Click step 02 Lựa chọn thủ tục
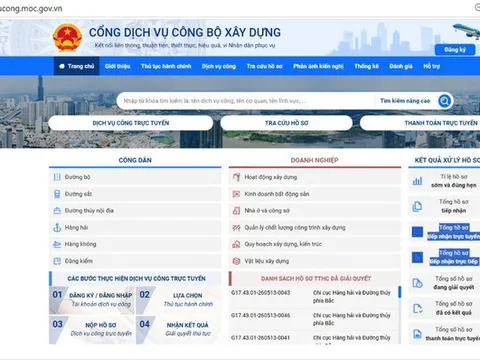 click(x=178, y=300)
